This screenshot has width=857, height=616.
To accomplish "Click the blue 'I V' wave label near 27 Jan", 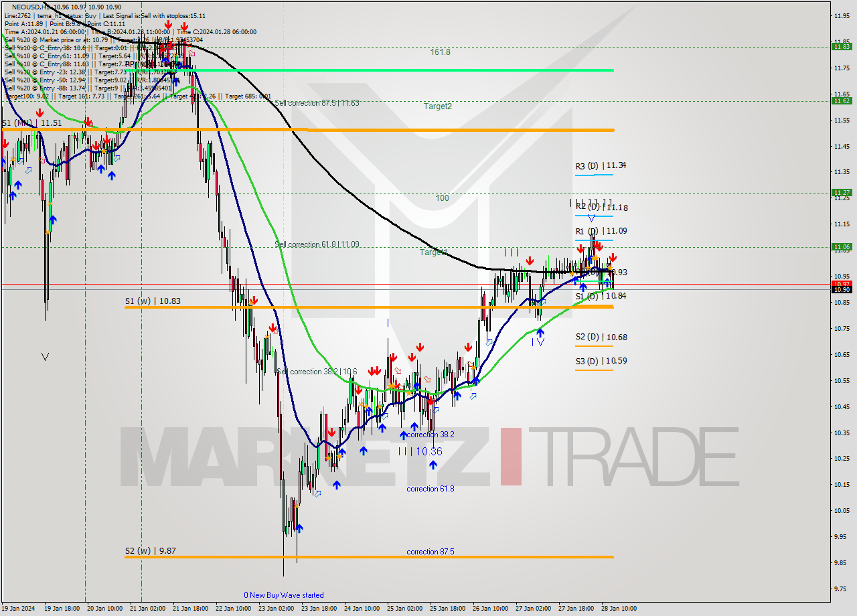I will click(x=538, y=342).
